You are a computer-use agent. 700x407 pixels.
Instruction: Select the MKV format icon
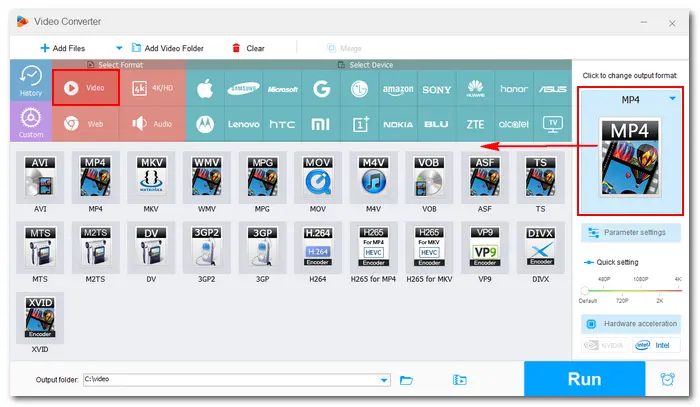click(151, 178)
